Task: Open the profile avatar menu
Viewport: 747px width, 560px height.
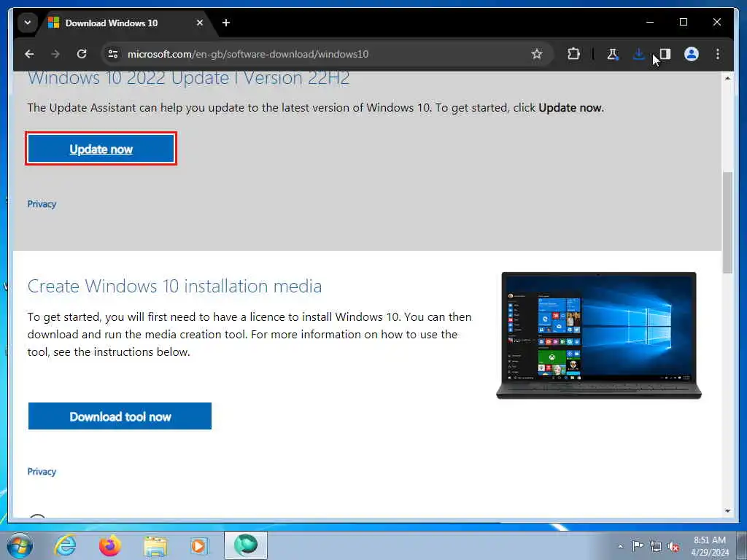Action: point(692,54)
